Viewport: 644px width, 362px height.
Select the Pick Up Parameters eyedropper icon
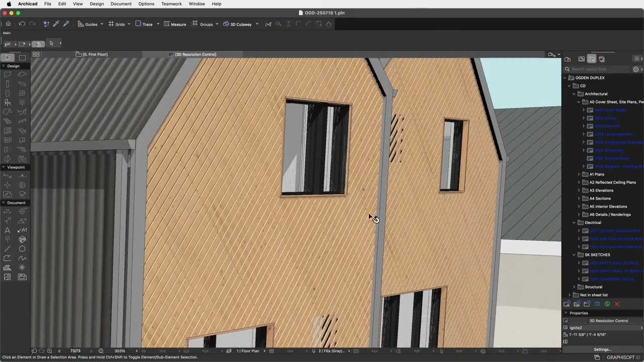point(56,24)
